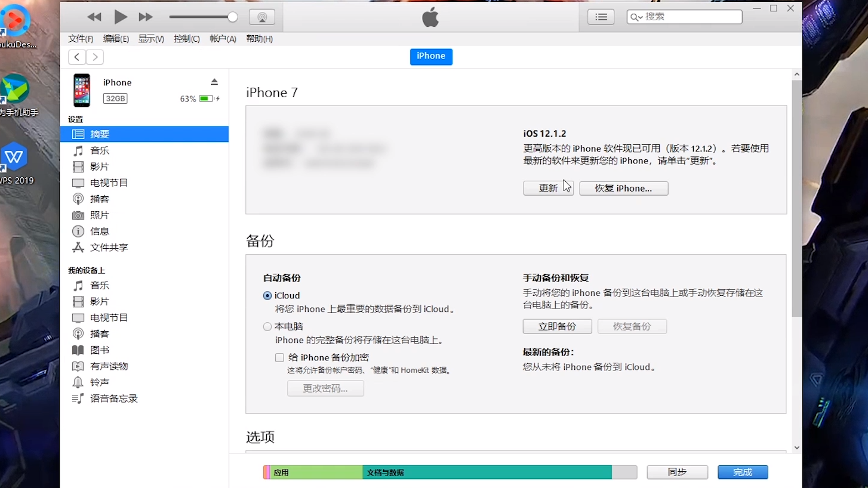Click the 32GB capacity badge
Image resolution: width=868 pixels, height=488 pixels.
[x=115, y=98]
